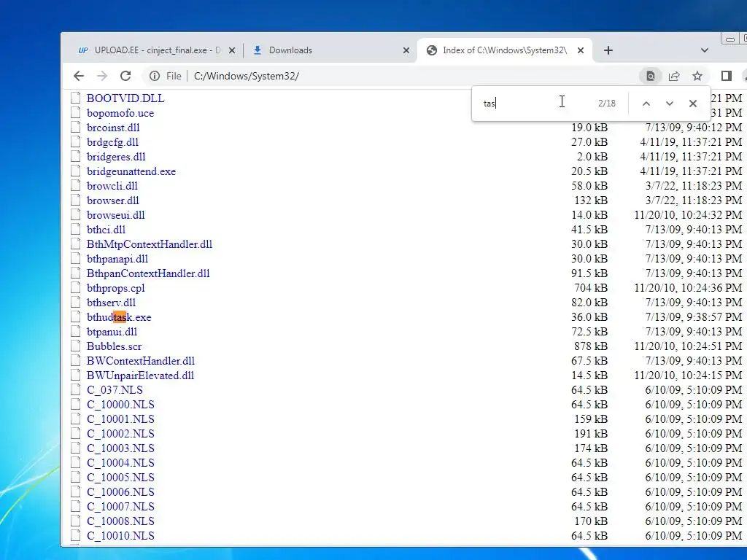Click the 878 kB size of Bubbles.scr

pos(591,346)
